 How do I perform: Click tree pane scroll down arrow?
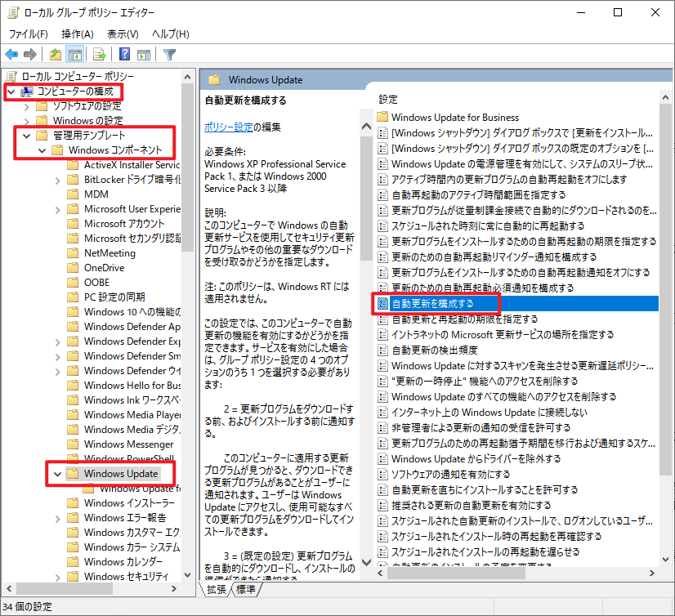pyautogui.click(x=188, y=575)
